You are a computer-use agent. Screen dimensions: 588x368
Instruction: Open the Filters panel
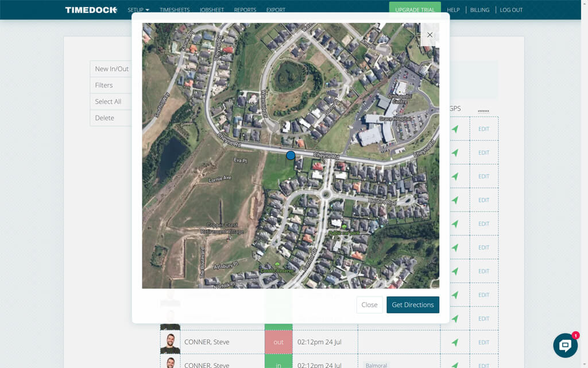pyautogui.click(x=105, y=85)
